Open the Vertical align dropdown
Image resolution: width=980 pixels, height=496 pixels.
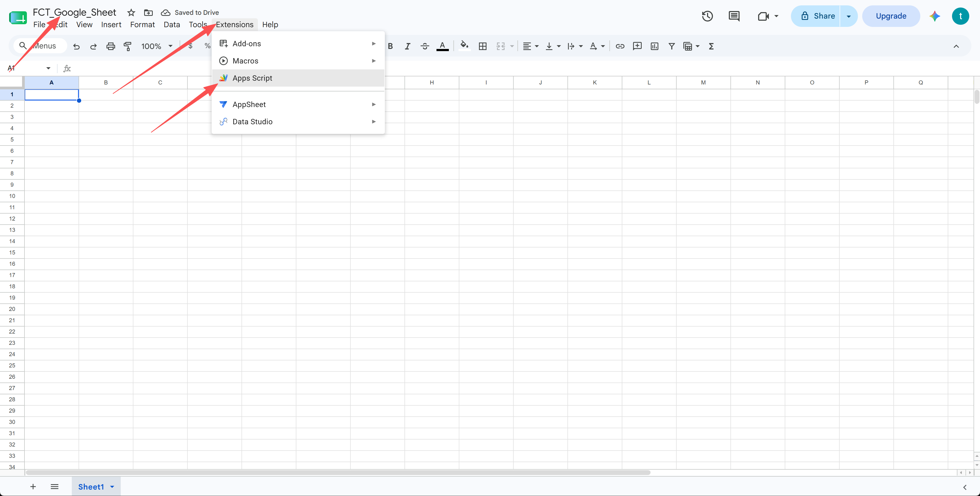click(553, 47)
